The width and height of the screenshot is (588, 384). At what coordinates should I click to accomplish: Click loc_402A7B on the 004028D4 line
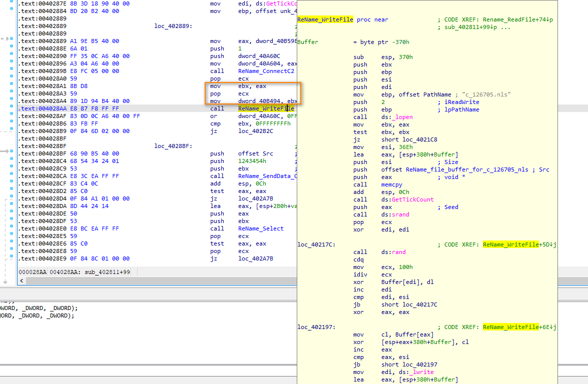[256, 198]
